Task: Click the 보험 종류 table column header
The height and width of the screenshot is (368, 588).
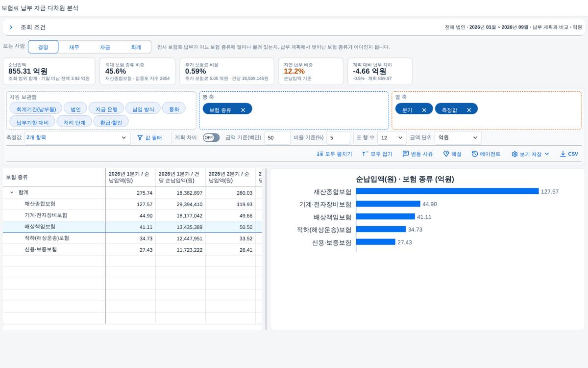Action: tap(54, 177)
